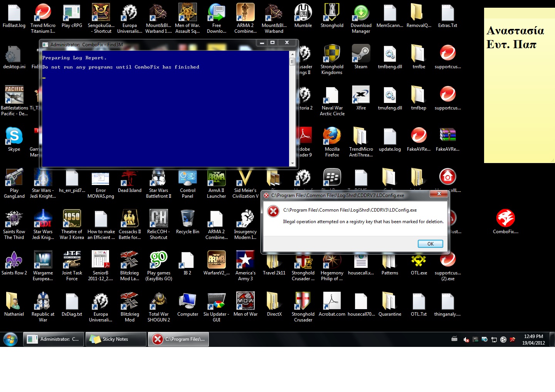Launch Theatre of War 3 Korea icon

72,224
